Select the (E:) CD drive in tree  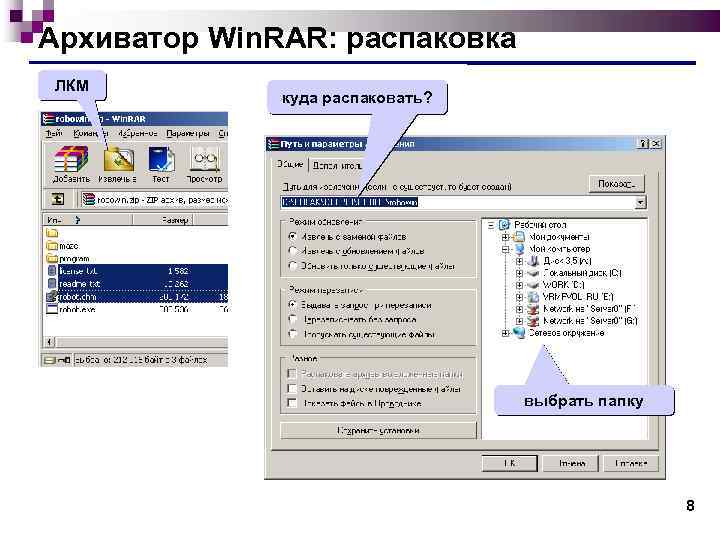pyautogui.click(x=571, y=297)
